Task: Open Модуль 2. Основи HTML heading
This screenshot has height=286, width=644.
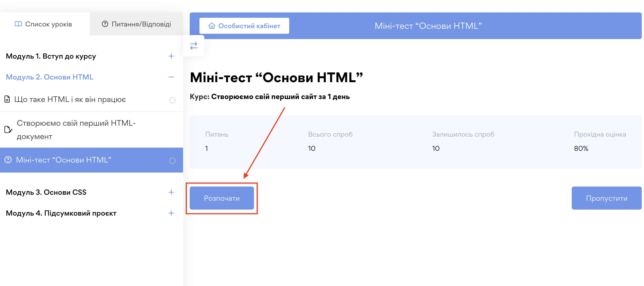Action: pyautogui.click(x=49, y=77)
